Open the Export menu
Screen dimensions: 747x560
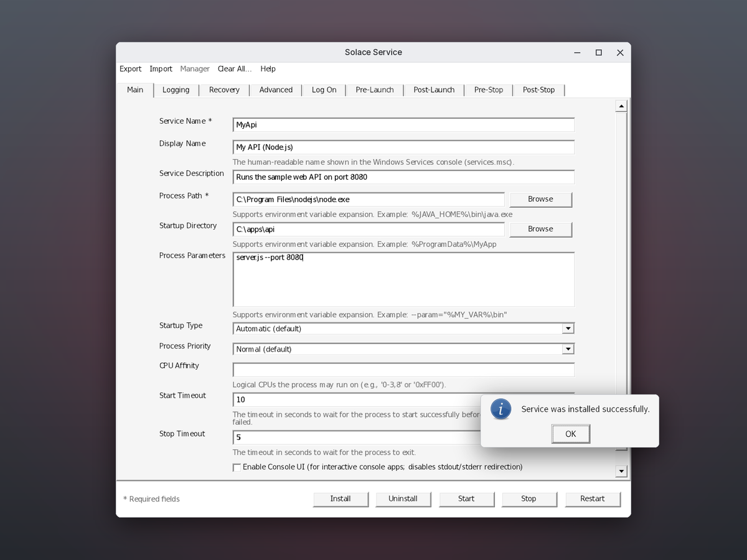(131, 69)
